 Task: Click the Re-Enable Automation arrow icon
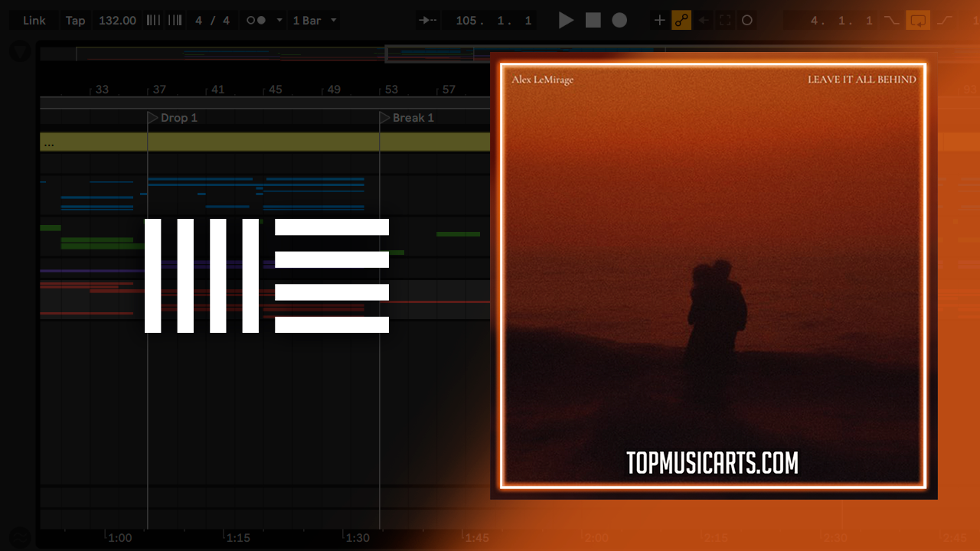[703, 21]
